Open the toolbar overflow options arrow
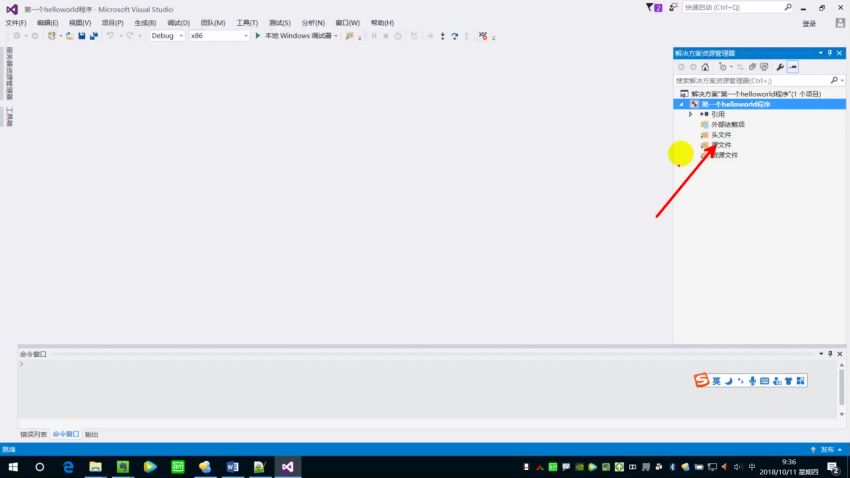This screenshot has width=850, height=478. pyautogui.click(x=493, y=37)
